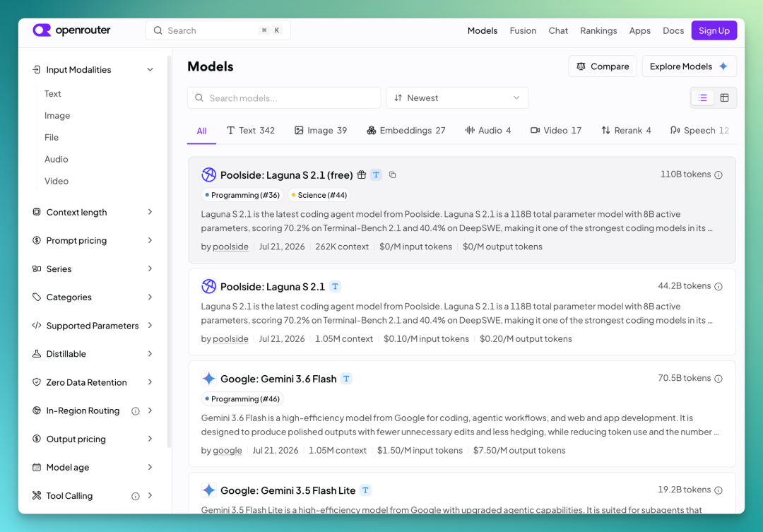The image size is (763, 532).
Task: Click the openrouter logo icon
Action: [x=42, y=30]
